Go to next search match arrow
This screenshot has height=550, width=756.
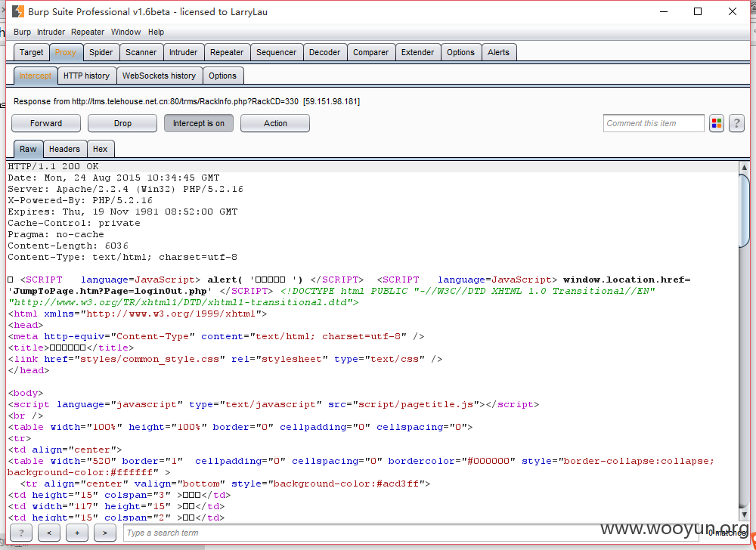coord(105,533)
